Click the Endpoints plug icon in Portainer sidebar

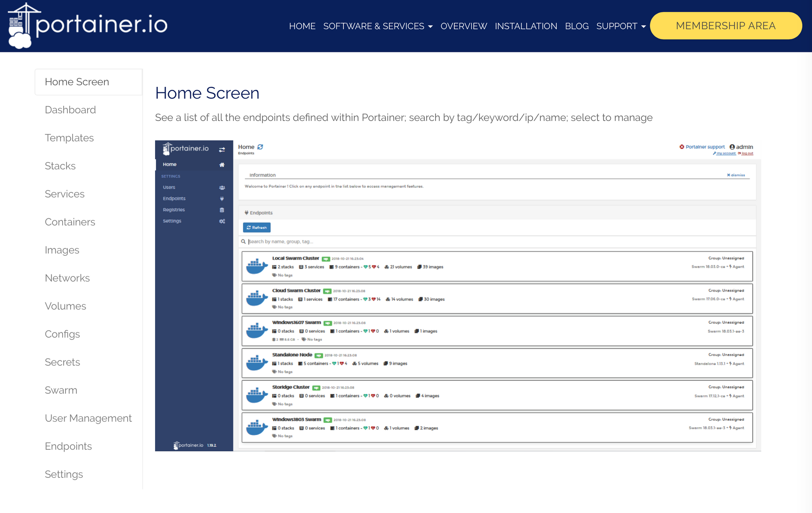tap(222, 199)
